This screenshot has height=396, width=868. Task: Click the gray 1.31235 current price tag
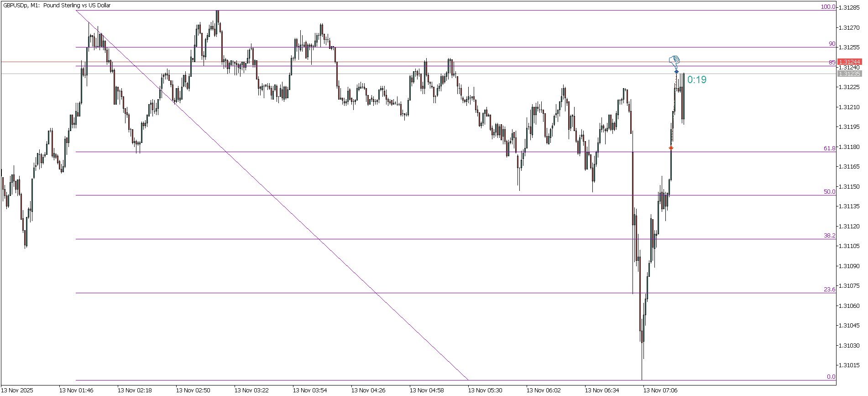pyautogui.click(x=849, y=74)
